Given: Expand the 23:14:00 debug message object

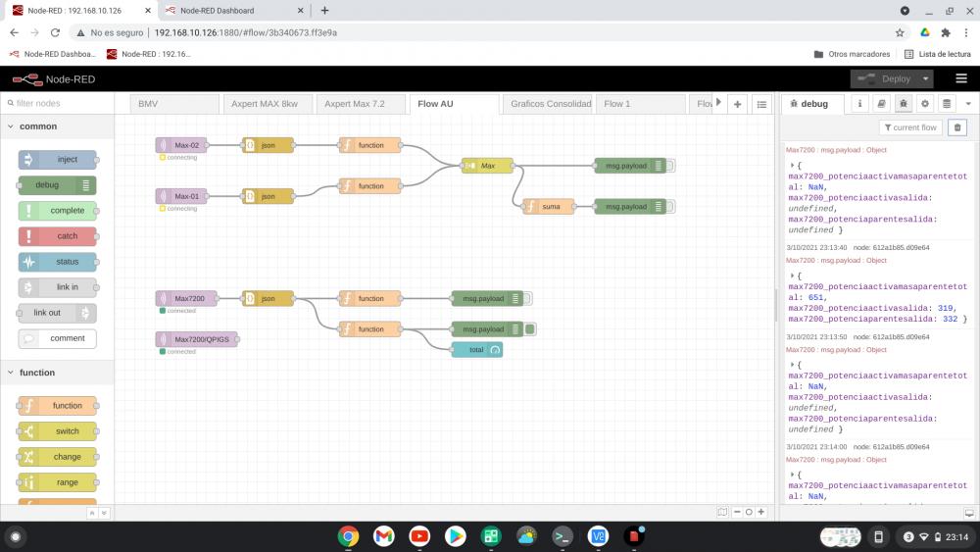Looking at the screenshot, I should tap(792, 475).
